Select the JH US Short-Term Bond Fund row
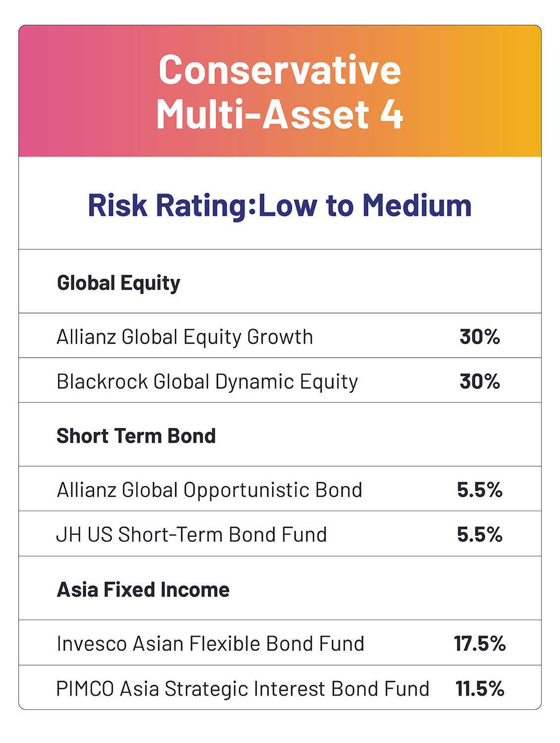560x743 pixels. point(280,533)
